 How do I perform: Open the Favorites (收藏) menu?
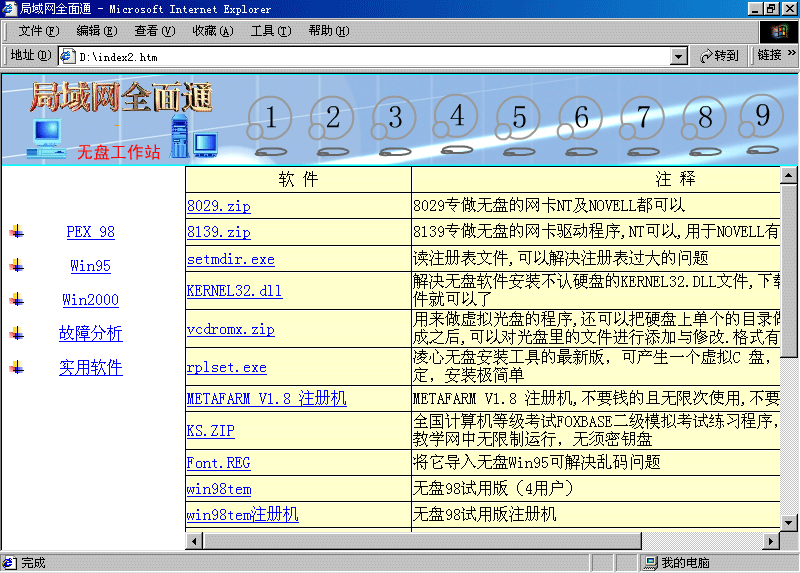(212, 31)
